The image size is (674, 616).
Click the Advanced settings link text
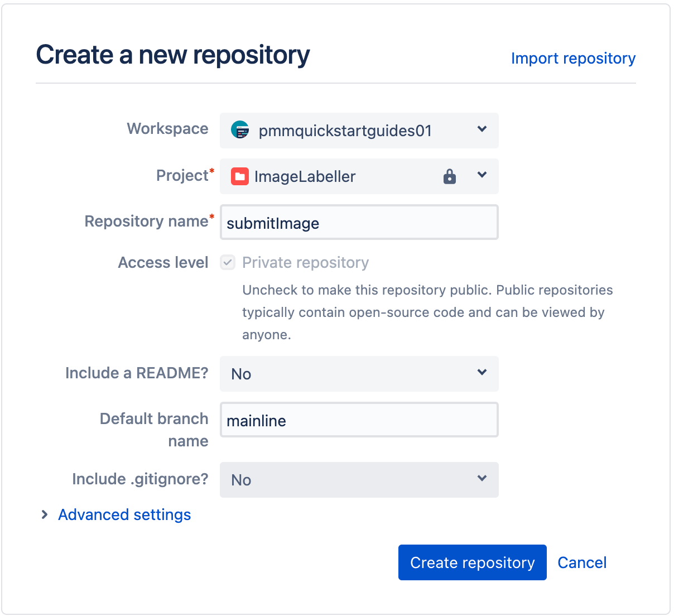pos(124,514)
